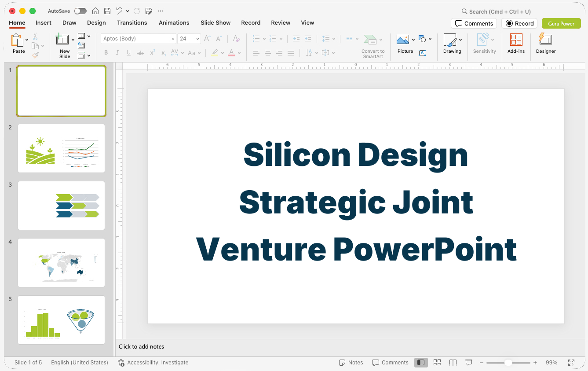Click Decrease Font Size icon

click(219, 39)
